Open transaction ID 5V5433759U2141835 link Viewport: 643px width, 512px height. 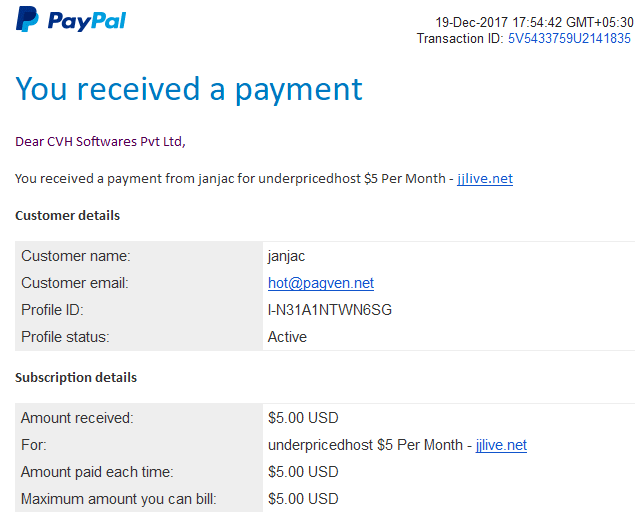coord(569,38)
